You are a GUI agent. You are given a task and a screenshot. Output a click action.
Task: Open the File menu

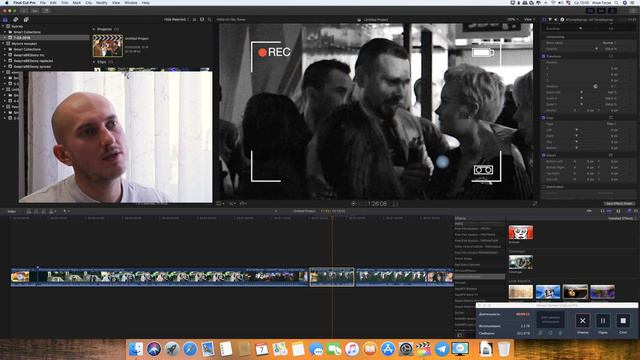click(x=42, y=2)
